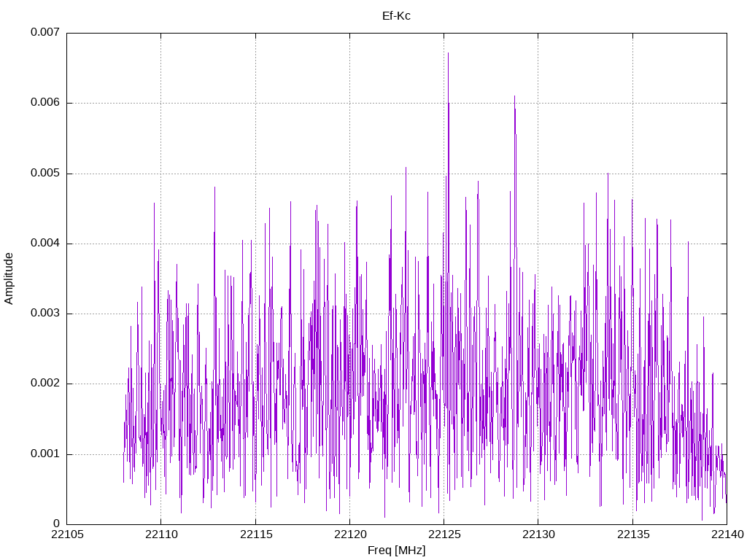
Task: Click the 22115 x-axis tick label
Action: click(x=256, y=534)
